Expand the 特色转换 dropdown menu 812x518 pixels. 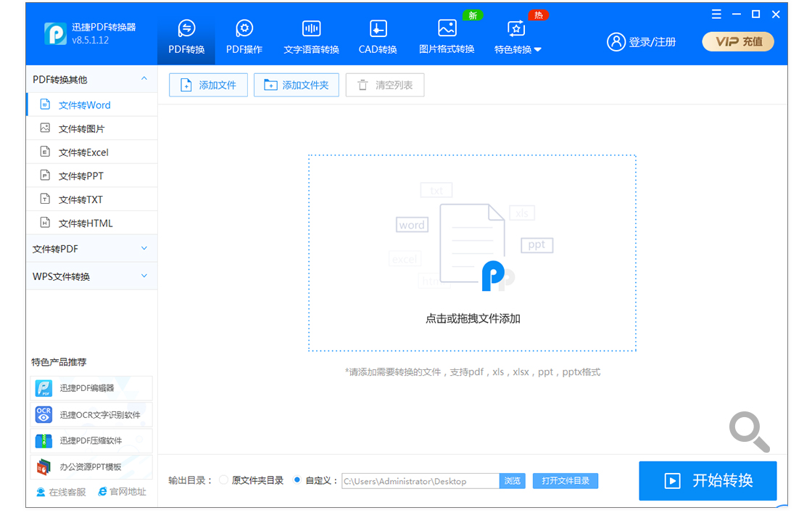point(518,36)
